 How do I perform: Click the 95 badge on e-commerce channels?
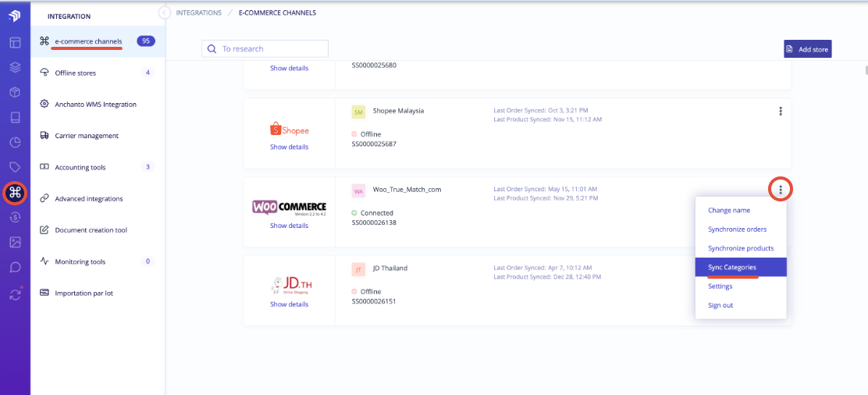pos(146,41)
